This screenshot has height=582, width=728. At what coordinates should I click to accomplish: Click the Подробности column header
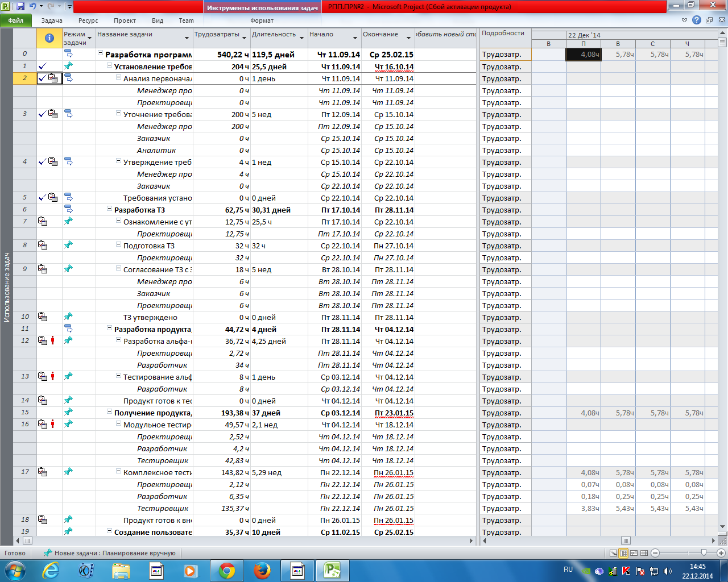click(x=505, y=38)
